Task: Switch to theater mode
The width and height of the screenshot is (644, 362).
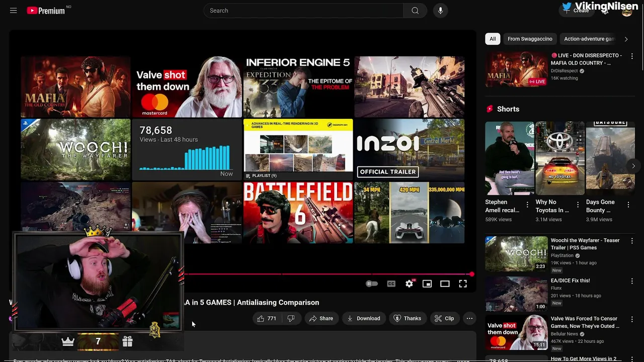Action: [x=445, y=284]
